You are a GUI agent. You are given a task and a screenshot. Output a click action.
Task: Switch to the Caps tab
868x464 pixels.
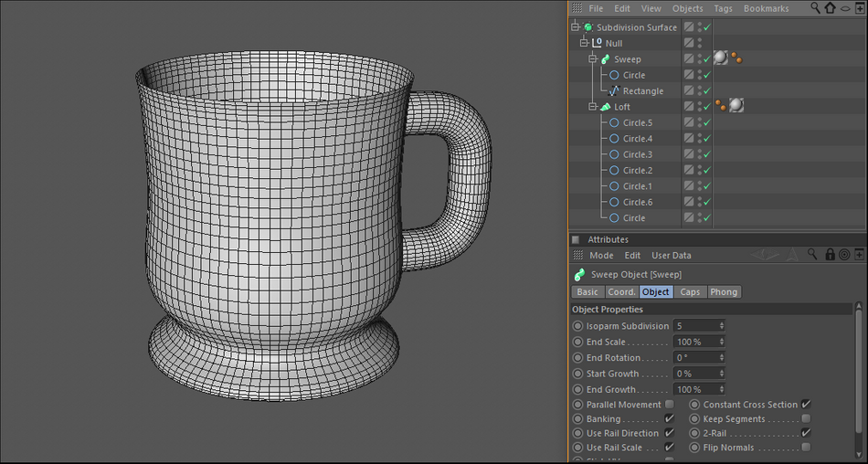point(691,292)
